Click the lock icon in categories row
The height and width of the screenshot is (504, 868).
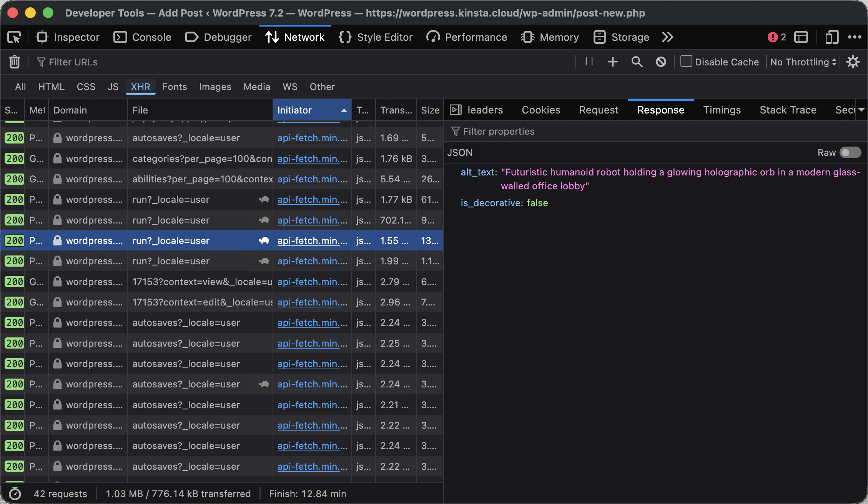coord(57,159)
